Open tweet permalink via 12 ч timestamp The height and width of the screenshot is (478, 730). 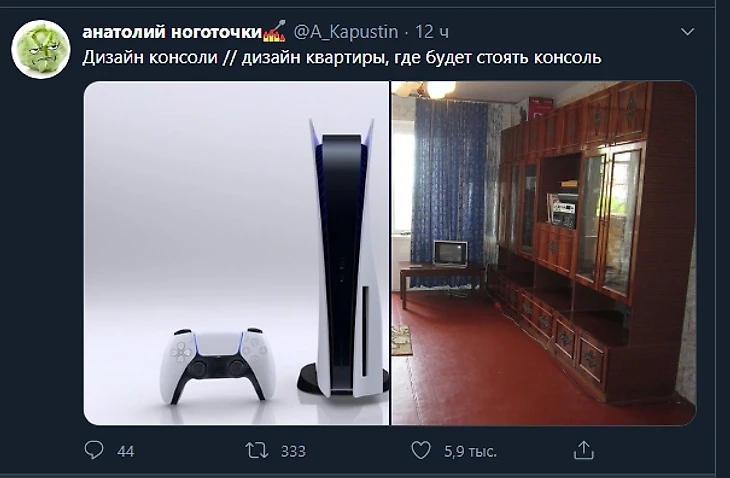pyautogui.click(x=432, y=32)
